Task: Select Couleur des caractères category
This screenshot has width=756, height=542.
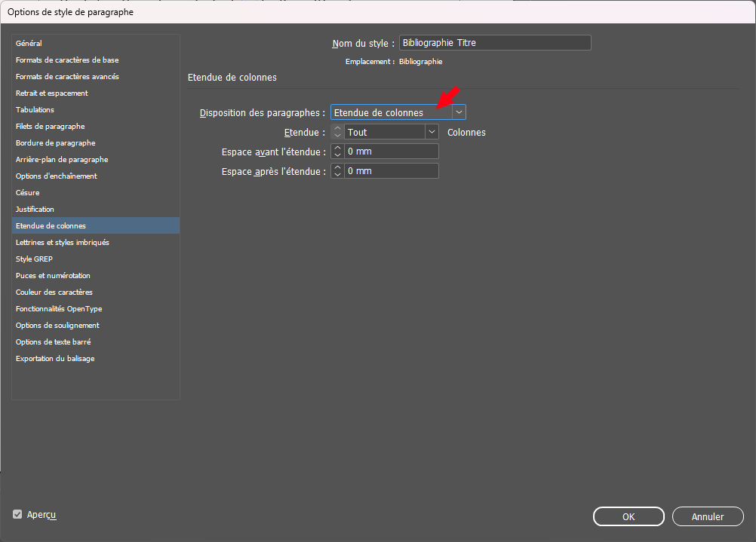Action: [54, 292]
